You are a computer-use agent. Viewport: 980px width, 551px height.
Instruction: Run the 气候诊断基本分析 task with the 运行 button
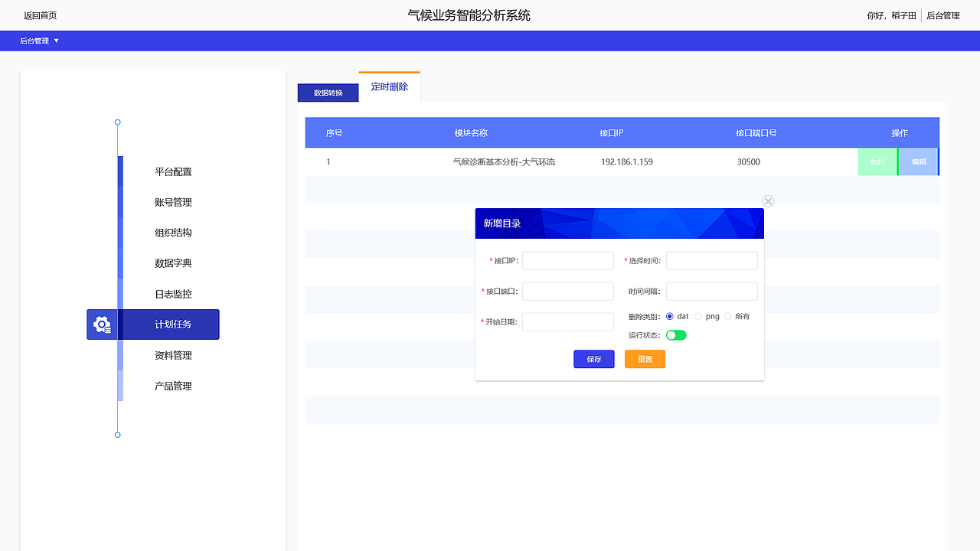877,161
